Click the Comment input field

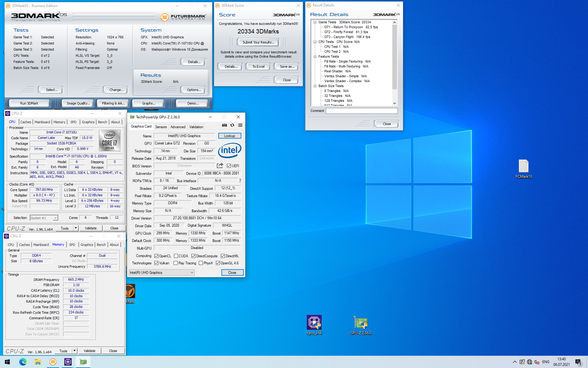click(362, 111)
